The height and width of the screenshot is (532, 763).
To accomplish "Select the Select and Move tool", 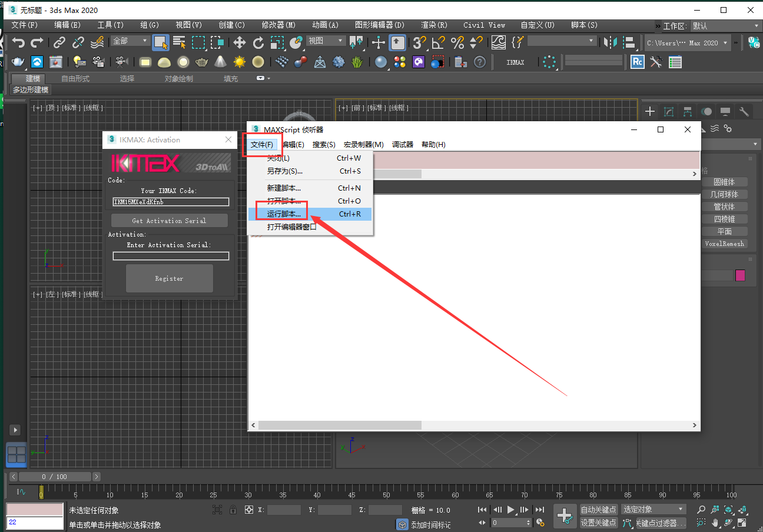I will (x=240, y=42).
